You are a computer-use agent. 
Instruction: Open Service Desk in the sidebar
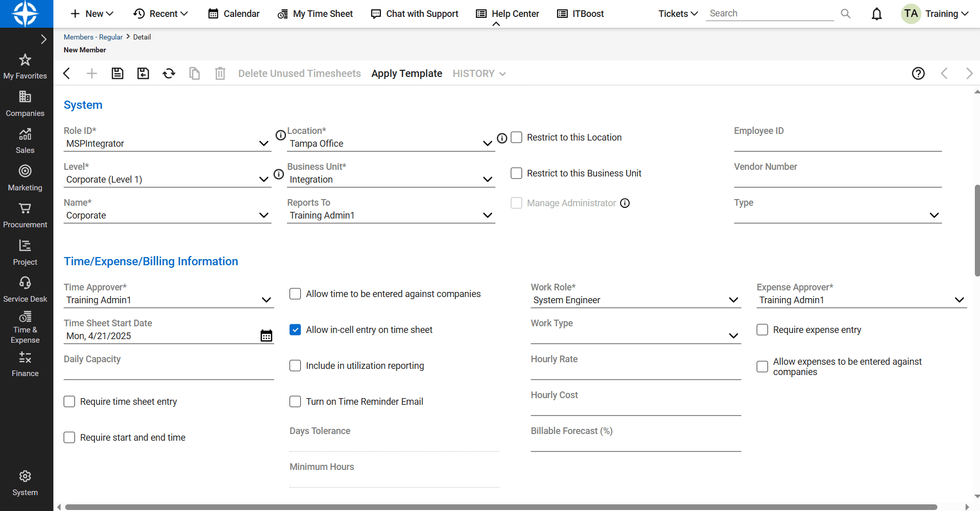pyautogui.click(x=25, y=289)
